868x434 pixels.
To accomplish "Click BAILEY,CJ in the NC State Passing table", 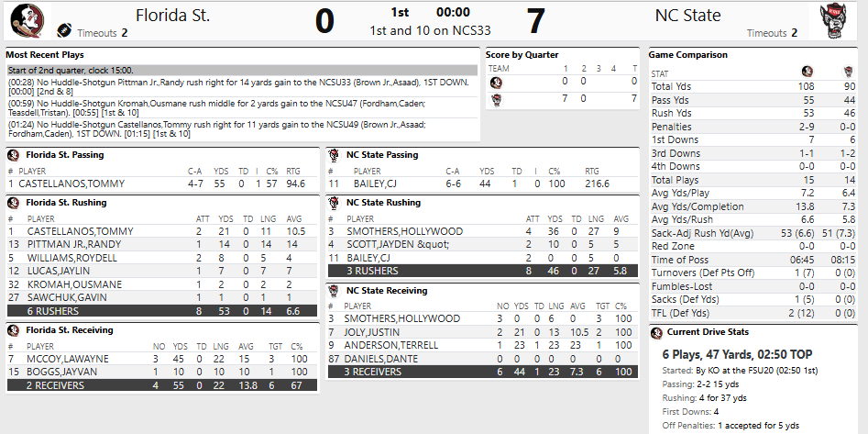I will coord(374,184).
